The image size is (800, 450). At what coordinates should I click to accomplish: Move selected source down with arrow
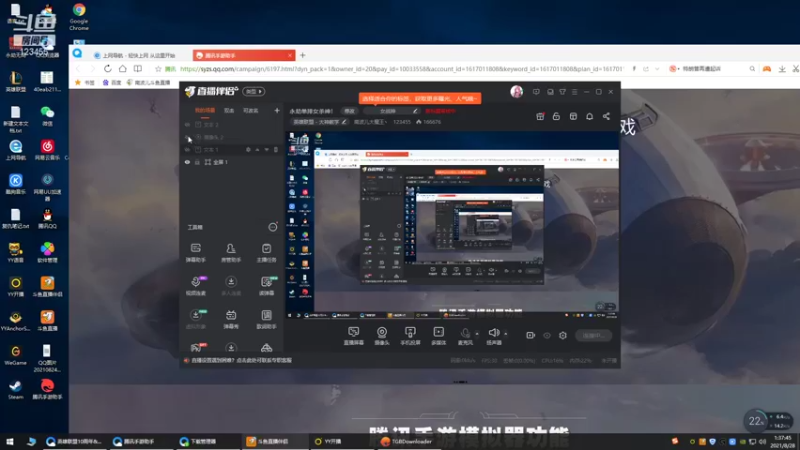pyautogui.click(x=266, y=149)
